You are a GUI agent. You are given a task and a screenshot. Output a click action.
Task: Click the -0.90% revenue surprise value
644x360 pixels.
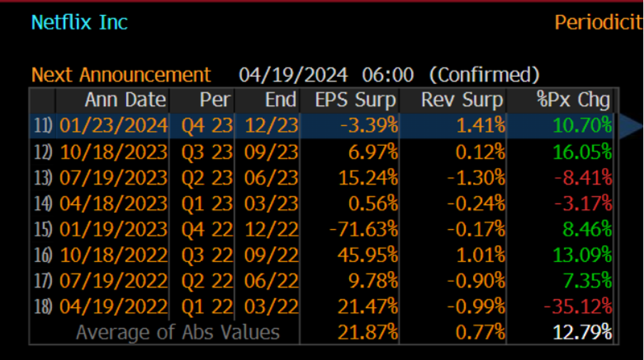pyautogui.click(x=476, y=281)
